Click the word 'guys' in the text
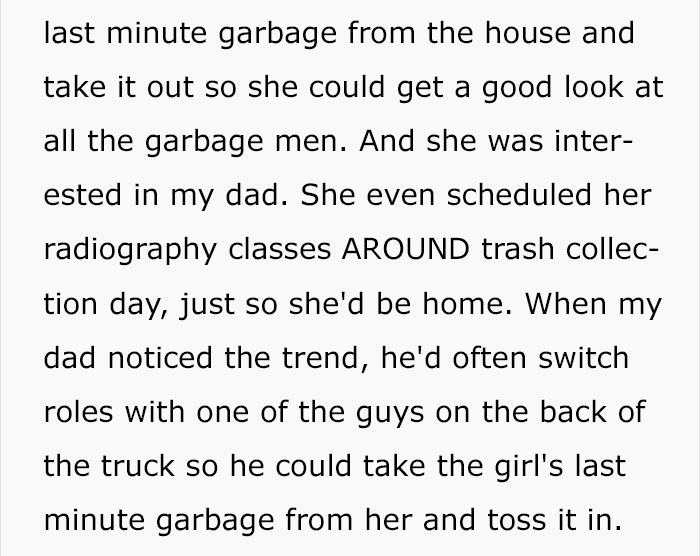The height and width of the screenshot is (556, 700). pos(390,414)
